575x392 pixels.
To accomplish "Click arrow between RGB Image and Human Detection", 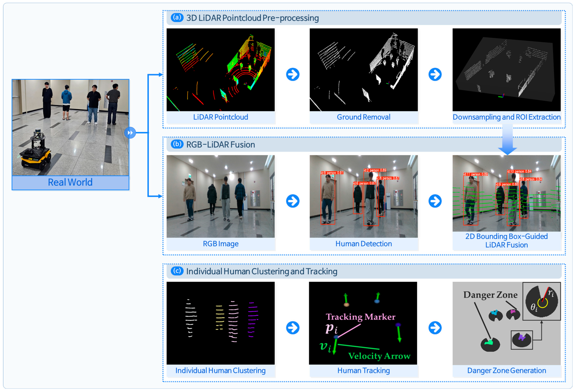I will tap(293, 201).
